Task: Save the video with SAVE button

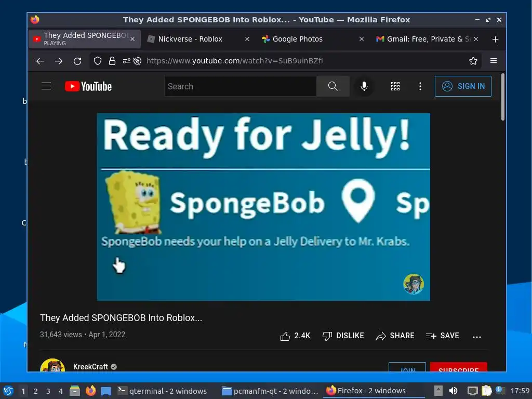Action: (x=443, y=336)
